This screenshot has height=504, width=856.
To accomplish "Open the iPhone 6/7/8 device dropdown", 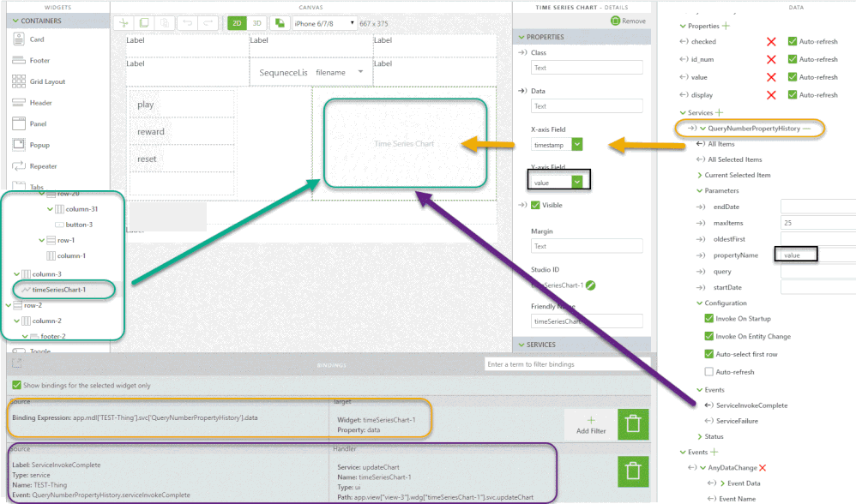I will pyautogui.click(x=325, y=23).
